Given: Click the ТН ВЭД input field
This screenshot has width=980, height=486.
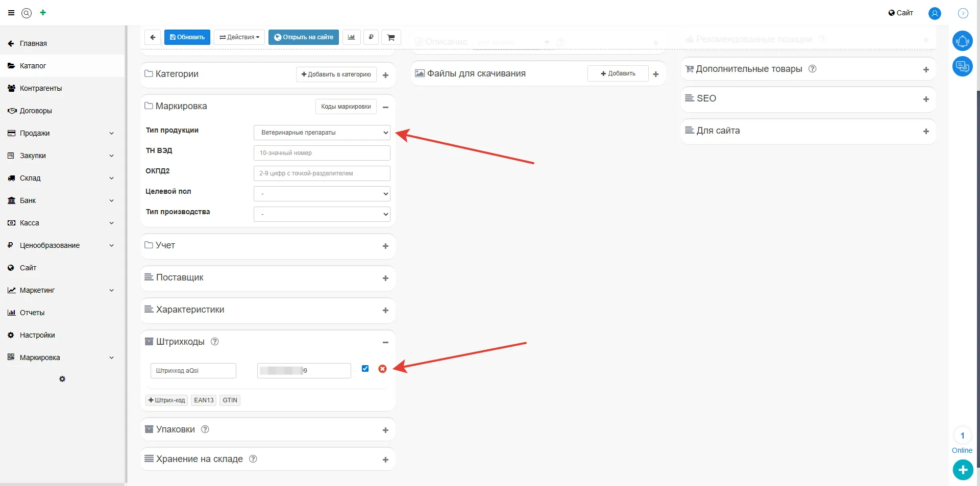Looking at the screenshot, I should [x=322, y=153].
